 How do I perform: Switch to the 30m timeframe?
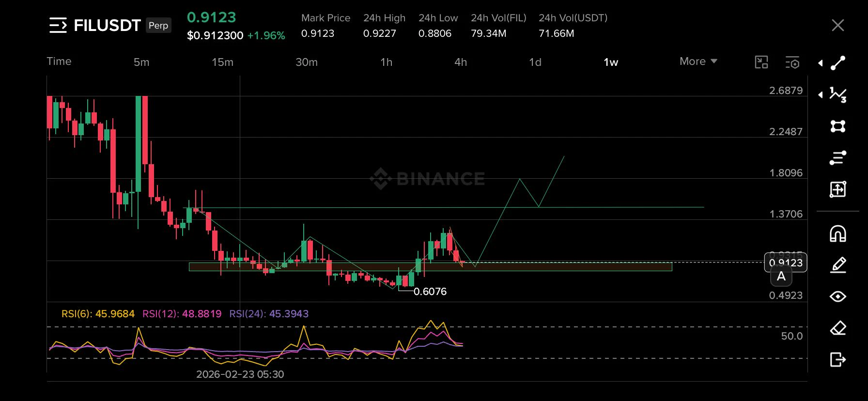(307, 62)
